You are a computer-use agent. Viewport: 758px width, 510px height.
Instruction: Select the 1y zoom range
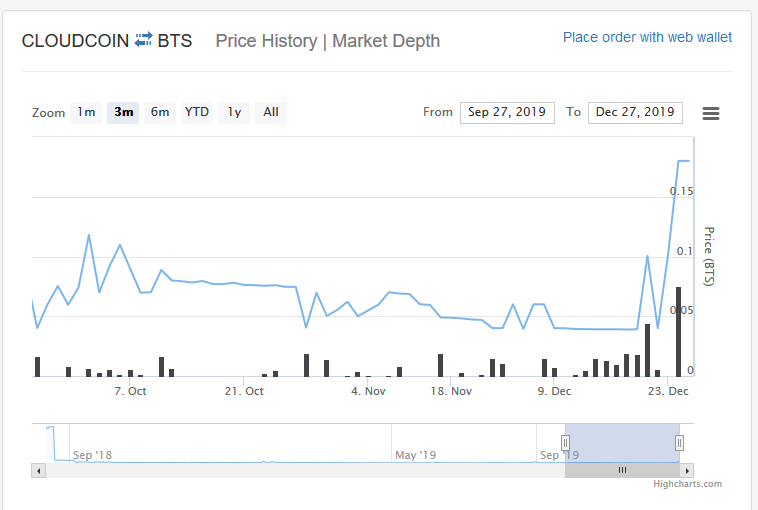(234, 112)
